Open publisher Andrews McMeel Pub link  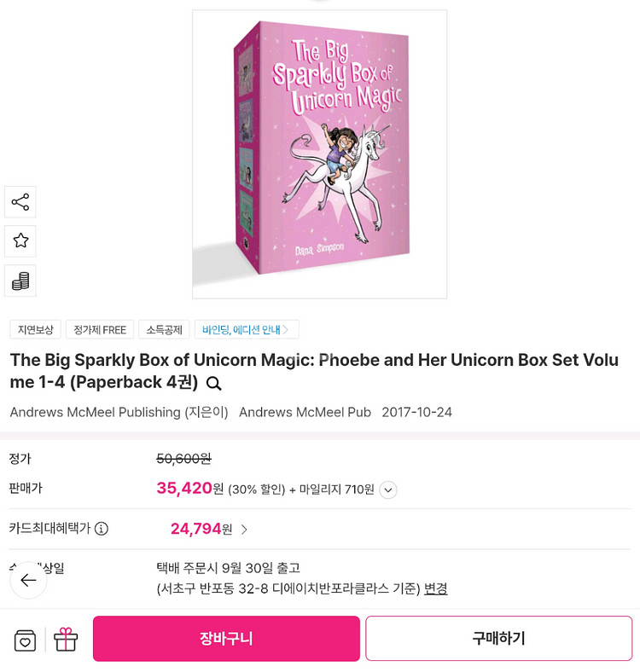click(x=305, y=412)
